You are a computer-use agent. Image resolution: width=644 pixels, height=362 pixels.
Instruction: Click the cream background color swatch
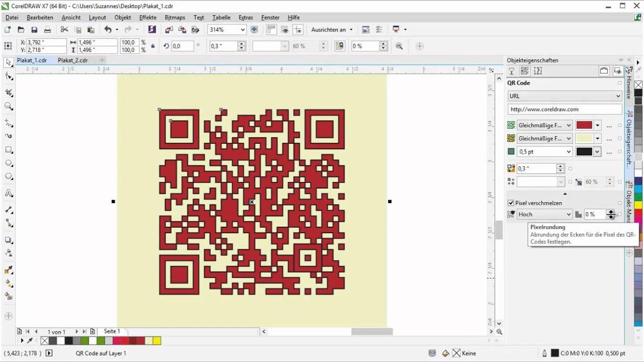pyautogui.click(x=584, y=138)
